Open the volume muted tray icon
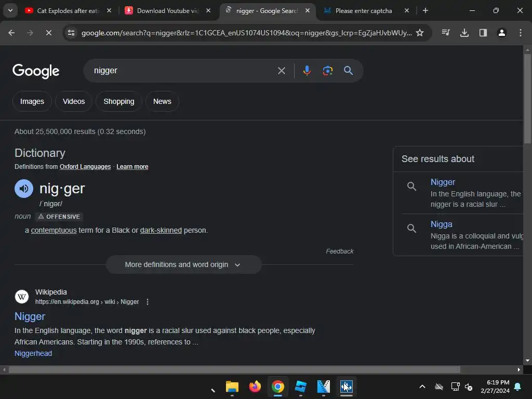The image size is (532, 399). (469, 387)
